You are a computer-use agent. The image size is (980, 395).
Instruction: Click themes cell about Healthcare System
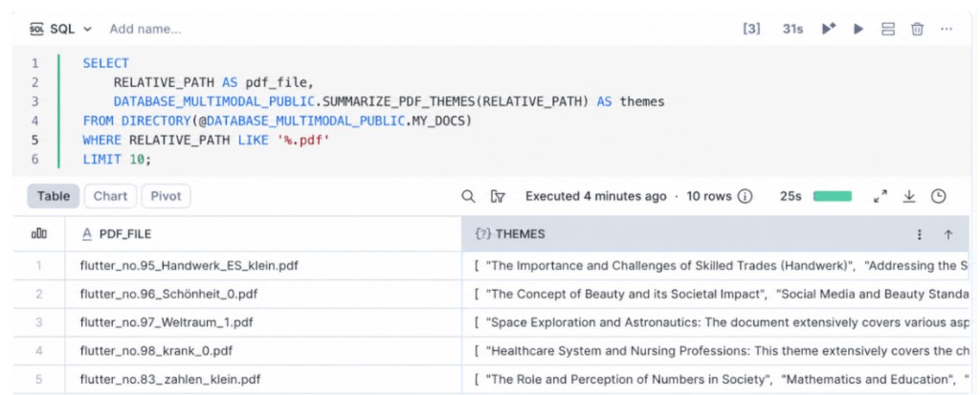[x=716, y=351]
